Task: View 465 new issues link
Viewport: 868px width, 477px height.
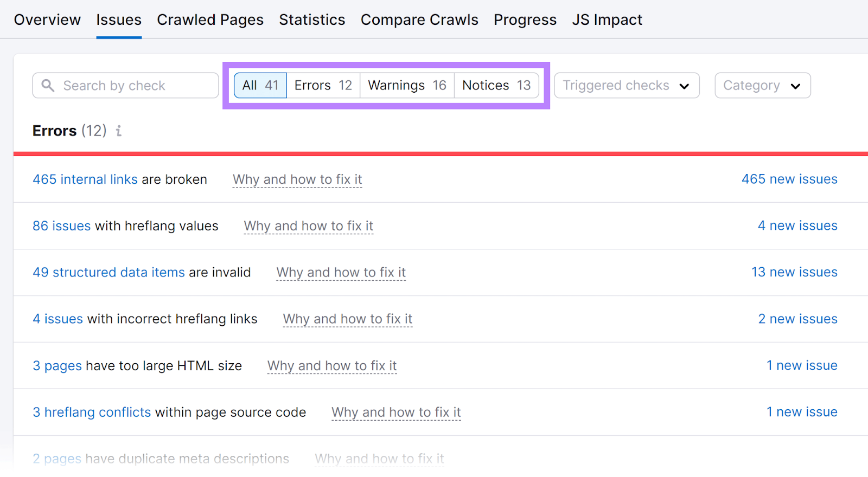Action: pos(789,179)
